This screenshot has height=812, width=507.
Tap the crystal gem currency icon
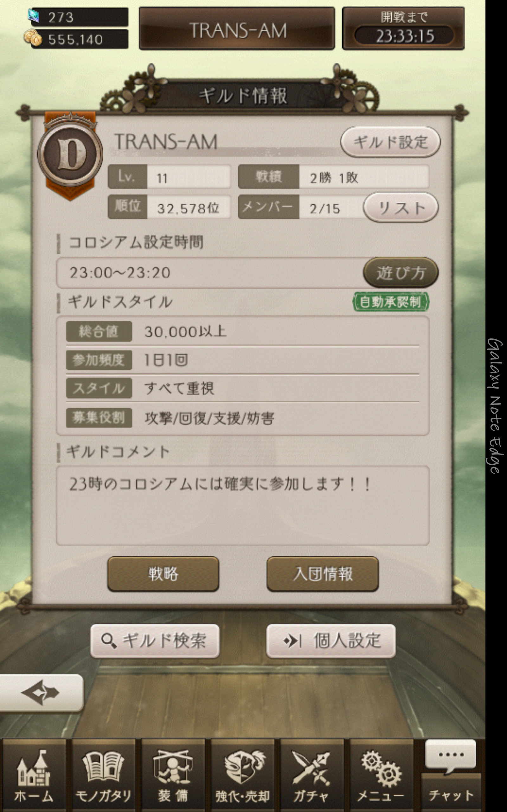34,16
